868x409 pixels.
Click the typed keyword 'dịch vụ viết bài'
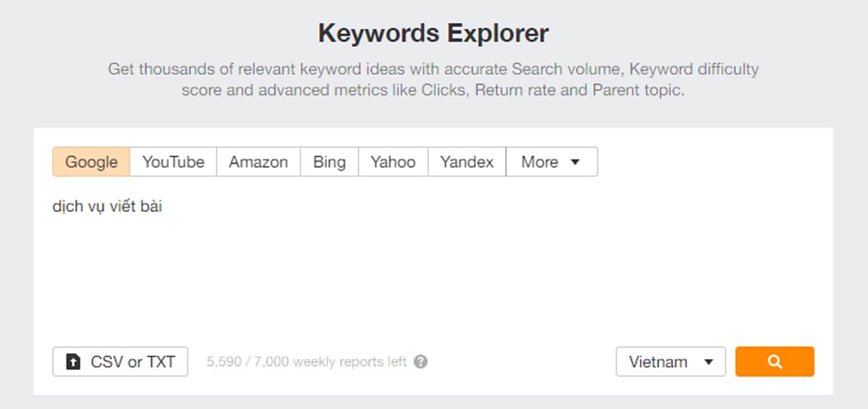click(x=107, y=207)
